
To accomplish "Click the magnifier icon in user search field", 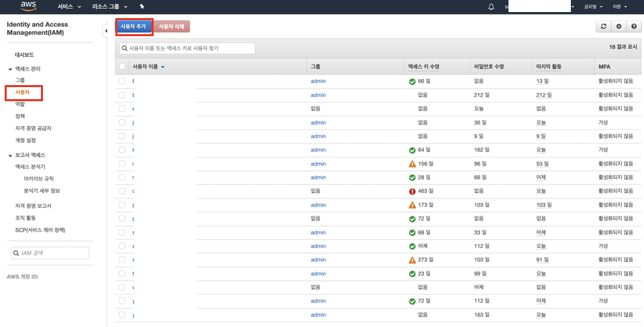I will [125, 48].
